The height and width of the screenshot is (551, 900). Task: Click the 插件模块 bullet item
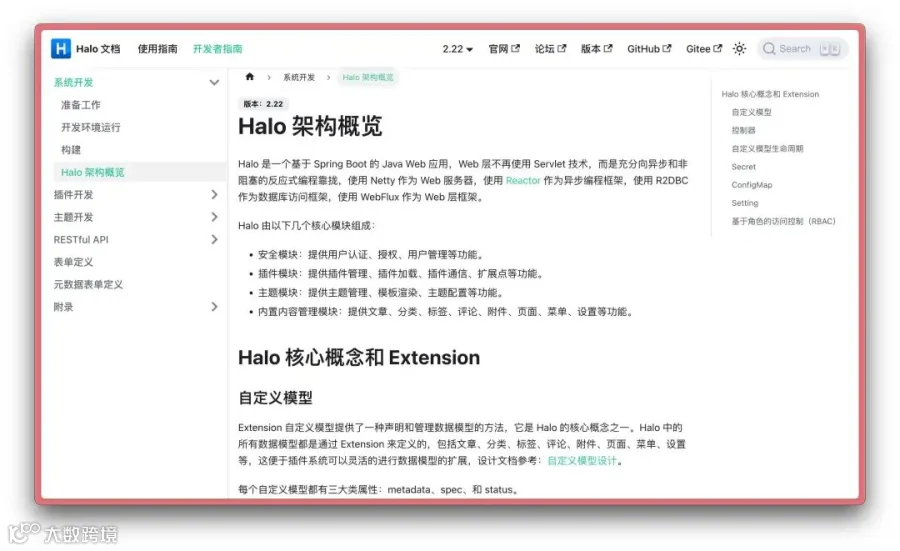[x=401, y=273]
